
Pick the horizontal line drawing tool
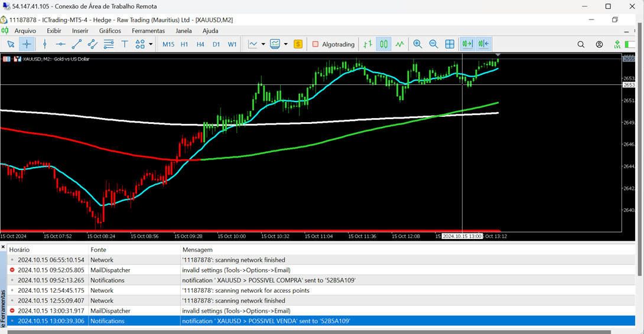(61, 44)
